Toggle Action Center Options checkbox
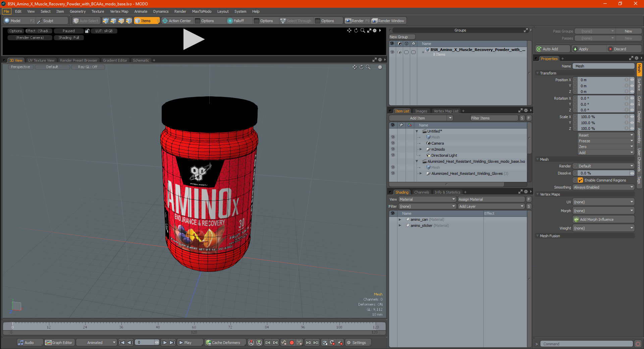The width and height of the screenshot is (644, 349). click(x=198, y=21)
